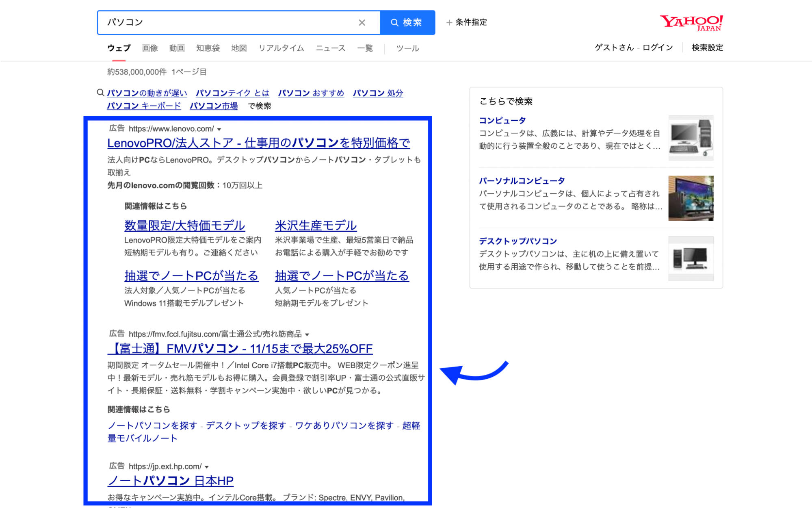Viewport: 812px width, 508px height.
Task: Click suggestion パソコンの動きが遅い
Action: pyautogui.click(x=147, y=93)
